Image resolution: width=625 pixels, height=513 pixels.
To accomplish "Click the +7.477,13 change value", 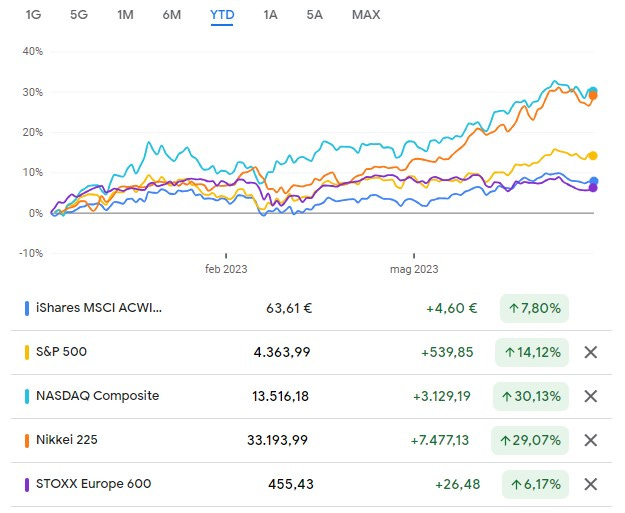I will pyautogui.click(x=440, y=440).
